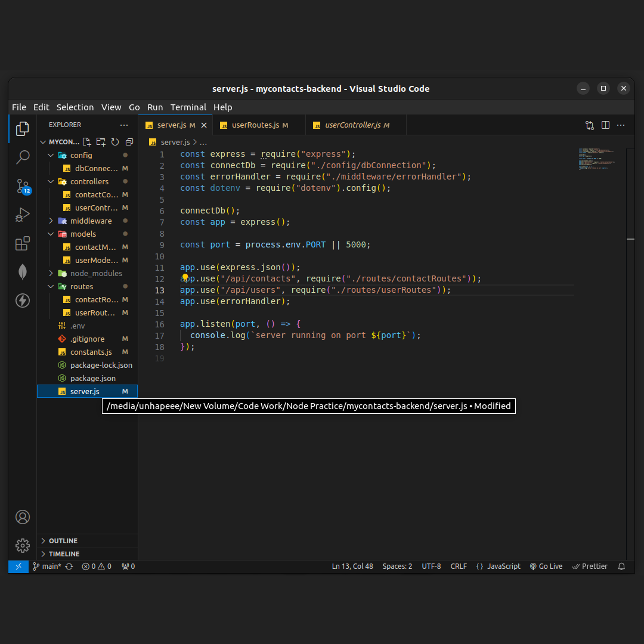Switch to the userRoutes.js tab
The width and height of the screenshot is (644, 644).
tap(259, 125)
